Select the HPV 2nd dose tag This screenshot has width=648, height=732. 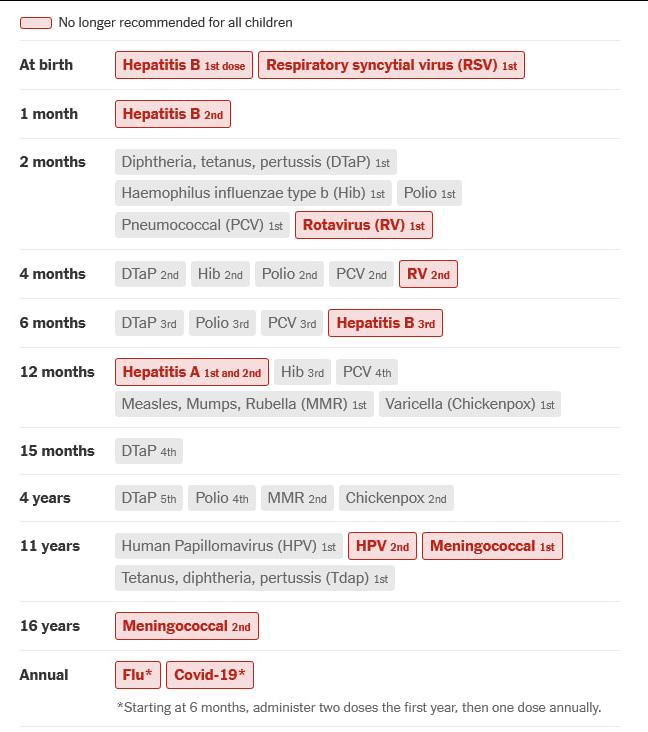(383, 546)
